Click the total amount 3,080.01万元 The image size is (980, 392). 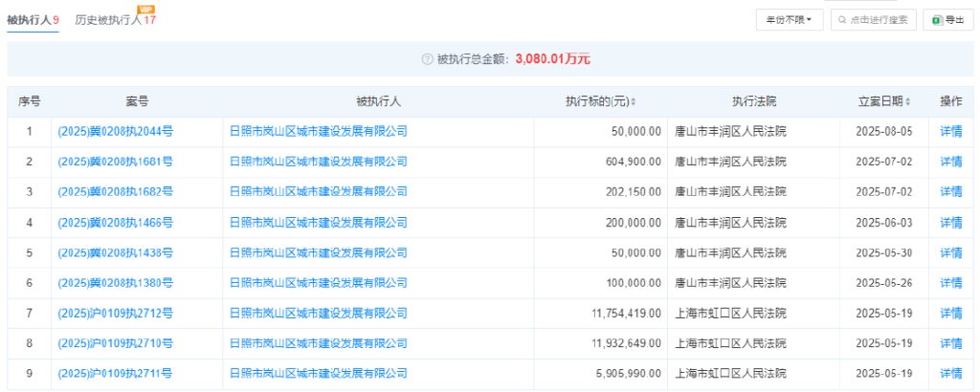pyautogui.click(x=552, y=59)
